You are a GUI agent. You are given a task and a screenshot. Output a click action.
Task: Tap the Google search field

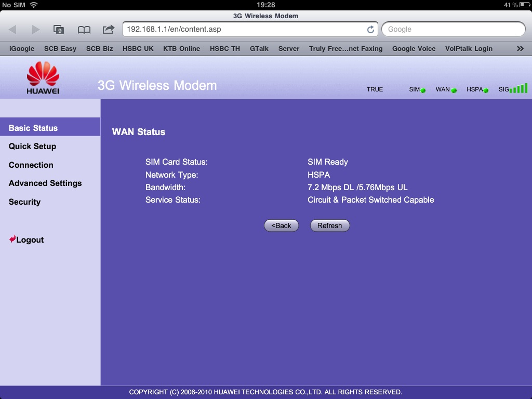[453, 29]
